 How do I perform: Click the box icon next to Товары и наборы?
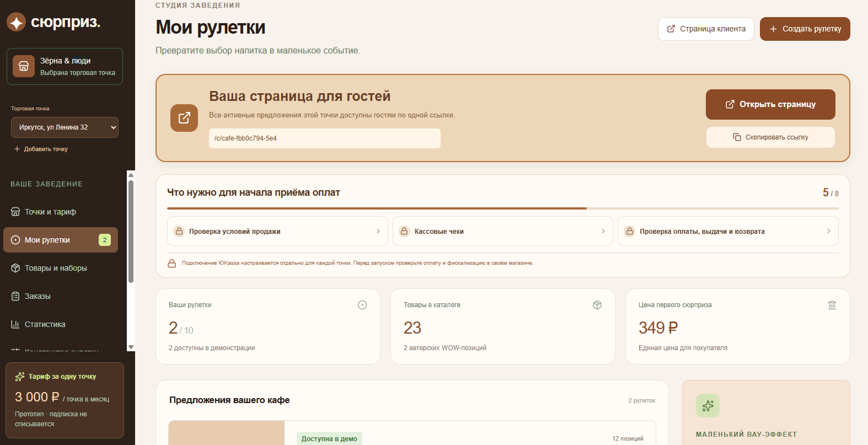[15, 268]
